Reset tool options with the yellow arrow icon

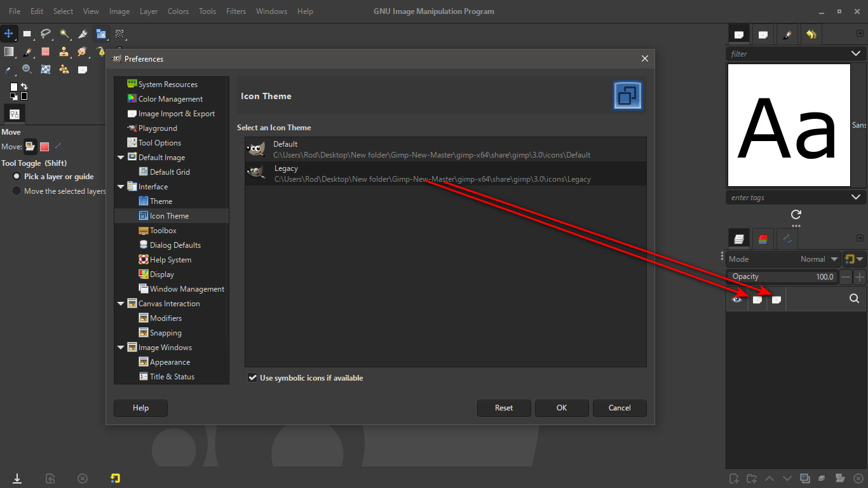coord(115,478)
